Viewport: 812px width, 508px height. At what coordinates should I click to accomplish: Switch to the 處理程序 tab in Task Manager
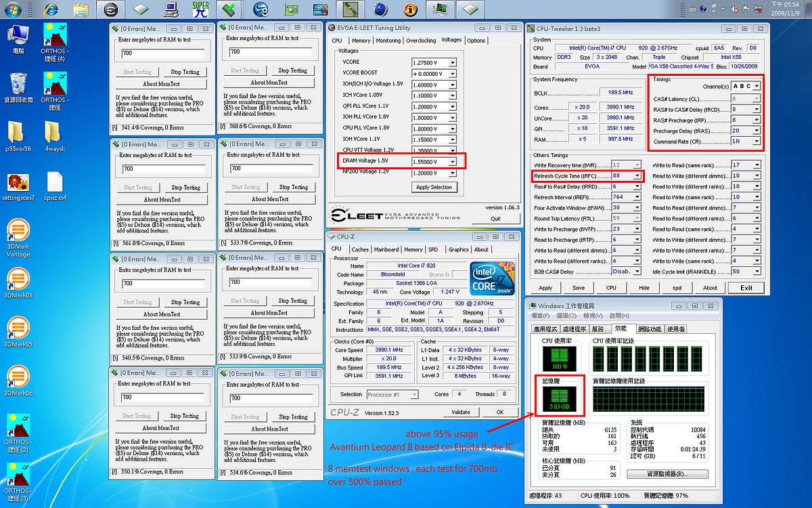click(573, 329)
